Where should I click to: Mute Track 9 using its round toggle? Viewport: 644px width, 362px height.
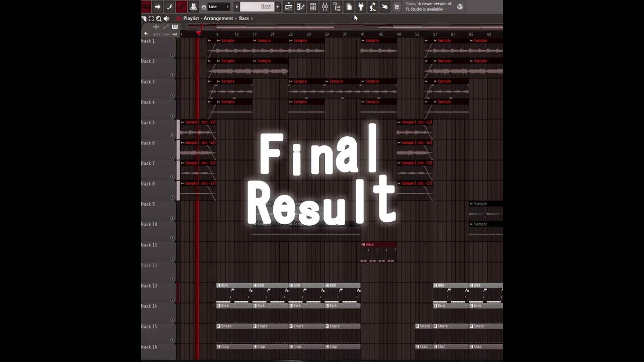(x=172, y=218)
